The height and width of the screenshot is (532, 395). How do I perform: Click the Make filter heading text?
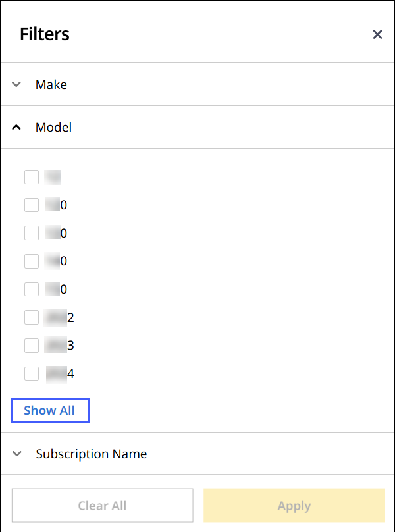[x=51, y=84]
